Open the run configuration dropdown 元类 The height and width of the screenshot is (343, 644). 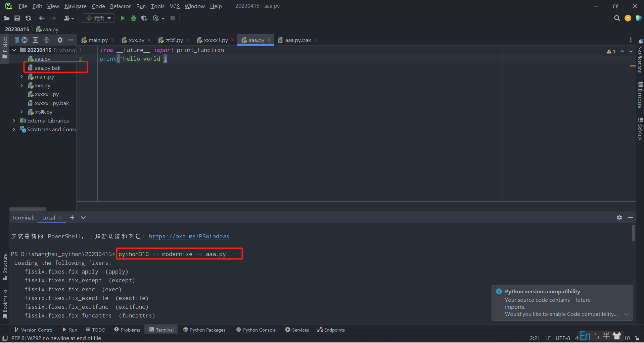coord(98,18)
